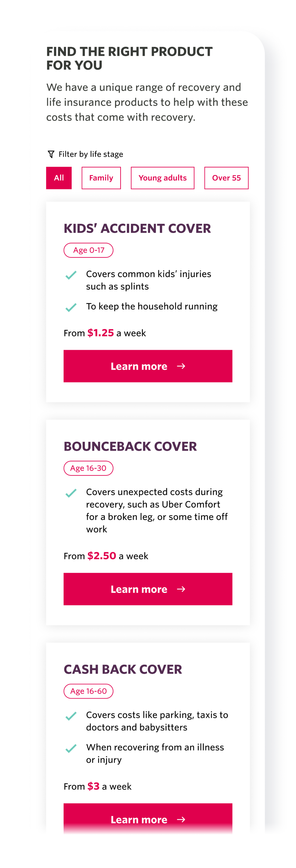Viewport: 296px width, 868px height.
Task: Click checkmark beside 'Covers unexpected costs during recovery'
Action: click(71, 493)
